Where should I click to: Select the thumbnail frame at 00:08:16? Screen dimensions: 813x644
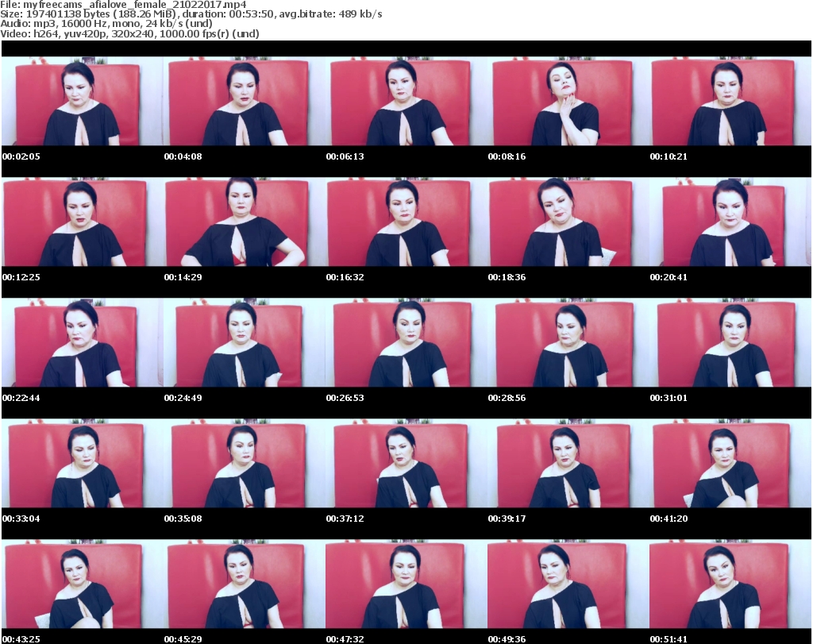pos(568,101)
